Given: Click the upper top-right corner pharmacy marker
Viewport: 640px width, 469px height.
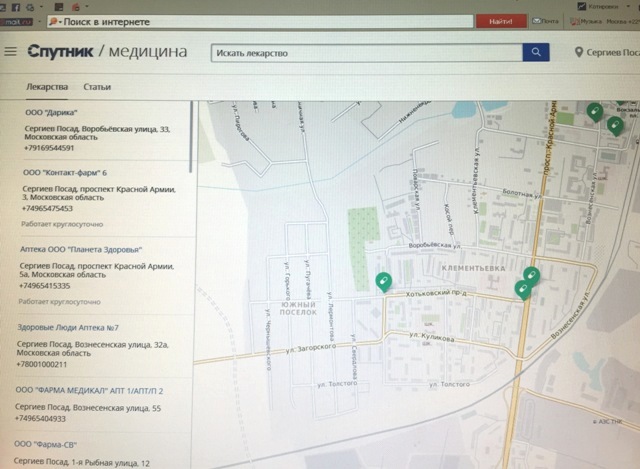Looking at the screenshot, I should pos(595,111).
